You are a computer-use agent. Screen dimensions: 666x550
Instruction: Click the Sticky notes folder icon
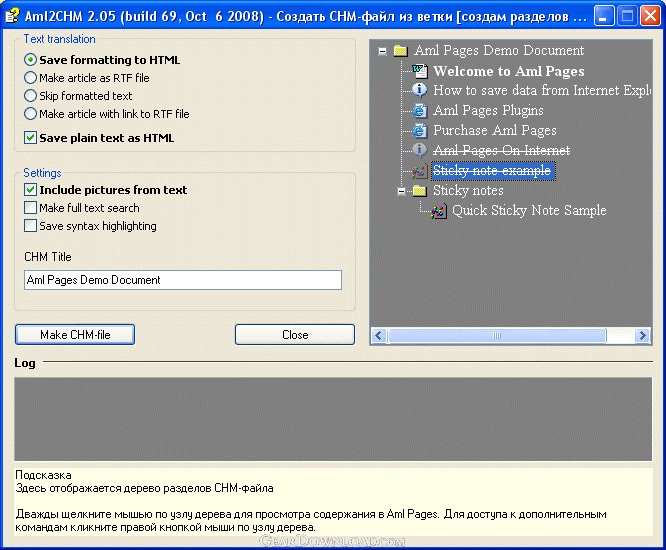tap(420, 191)
